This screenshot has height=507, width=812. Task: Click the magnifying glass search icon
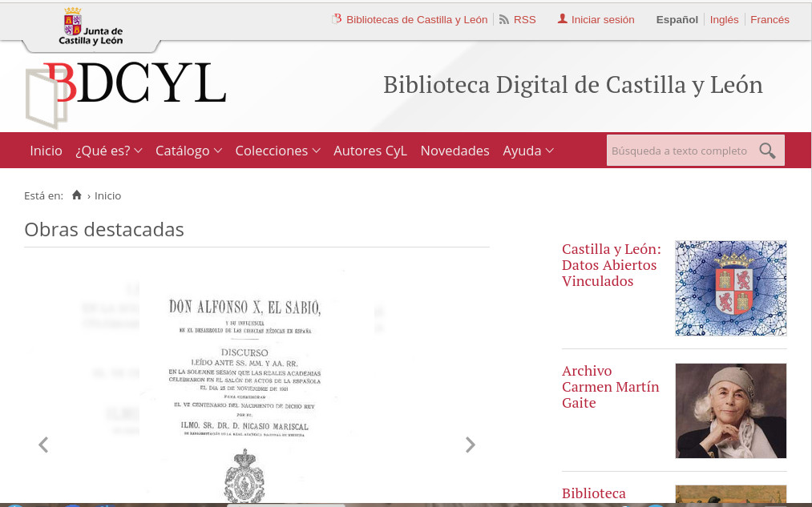click(767, 151)
